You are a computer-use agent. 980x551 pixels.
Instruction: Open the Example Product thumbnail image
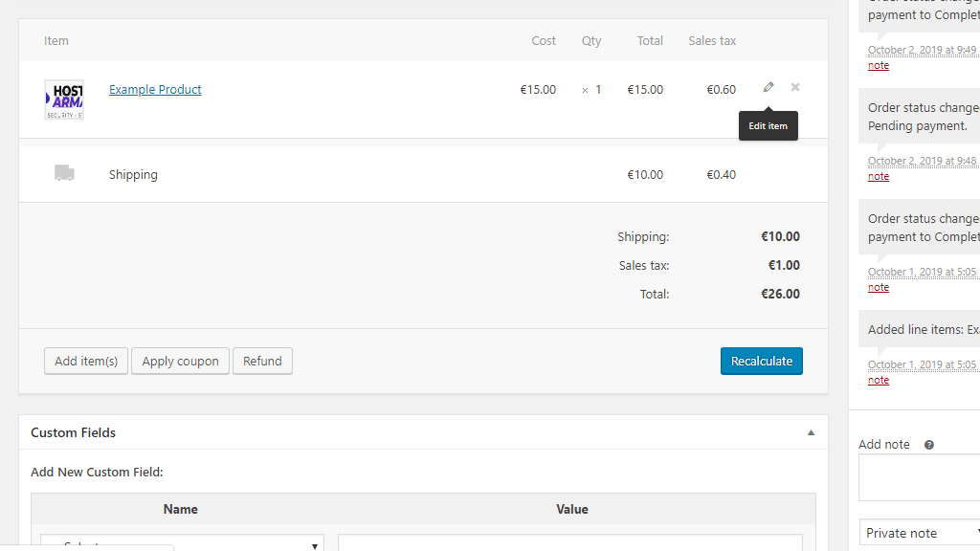point(64,99)
